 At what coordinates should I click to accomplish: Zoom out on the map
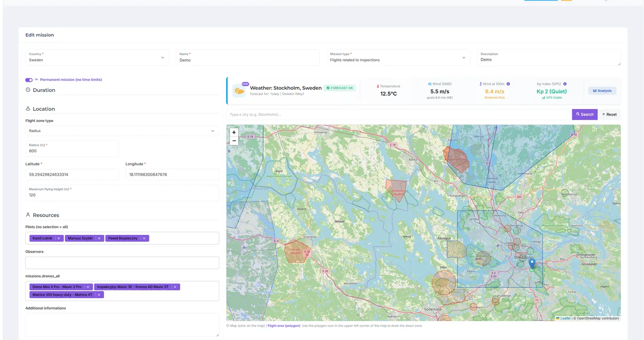pos(234,141)
